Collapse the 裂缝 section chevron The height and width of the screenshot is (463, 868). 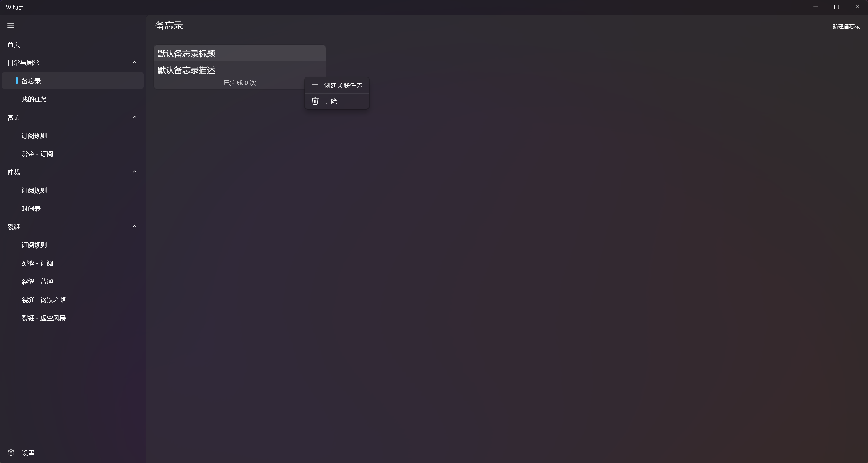pos(134,227)
